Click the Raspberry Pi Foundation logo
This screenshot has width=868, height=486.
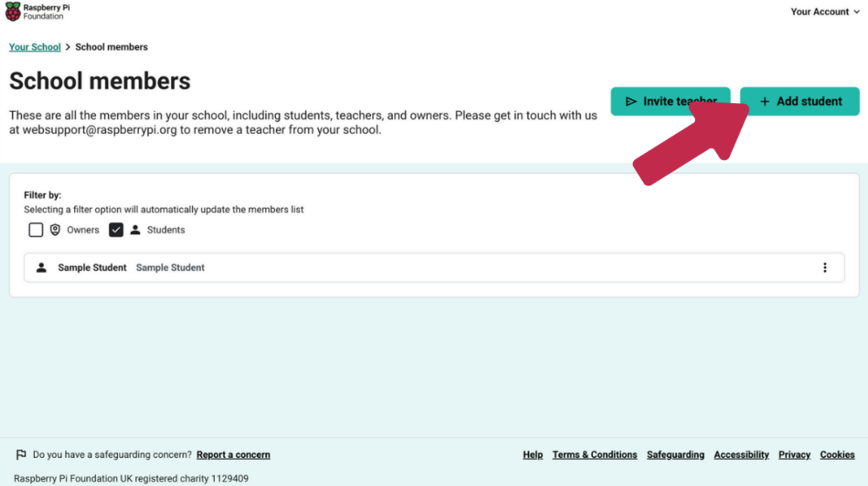tap(35, 11)
